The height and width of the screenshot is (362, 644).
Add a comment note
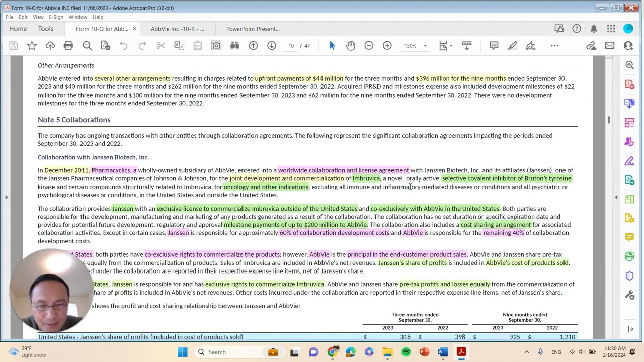coord(494,46)
